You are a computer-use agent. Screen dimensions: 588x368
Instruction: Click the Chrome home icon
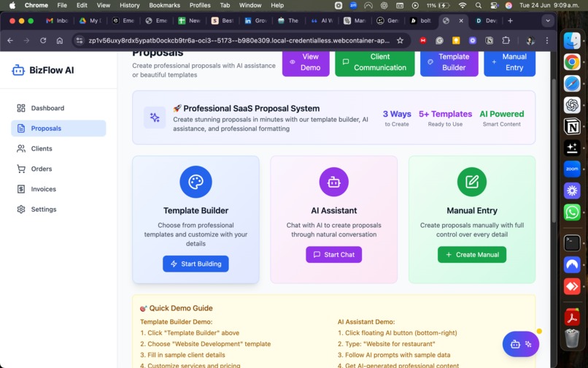[60, 41]
